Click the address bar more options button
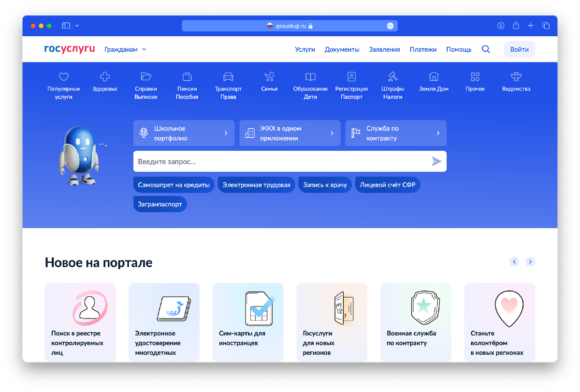Screen dimensions: 580x392 tap(390, 26)
